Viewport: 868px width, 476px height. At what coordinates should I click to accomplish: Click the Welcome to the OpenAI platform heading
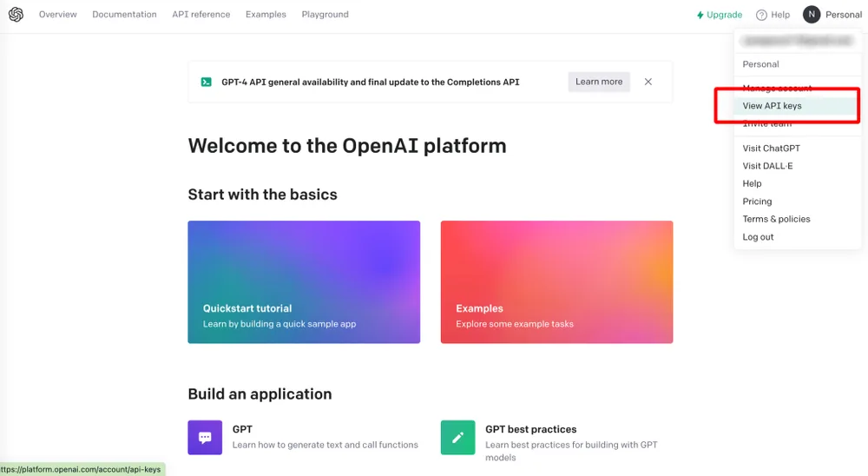pyautogui.click(x=347, y=146)
